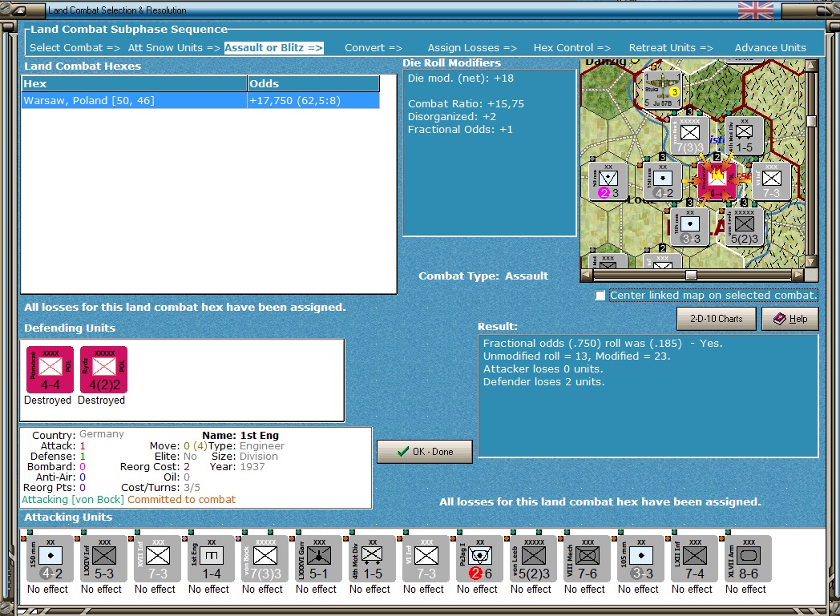Select the 150 mm artillery attacking unit
Screen dimensions: 840x616
coord(50,559)
